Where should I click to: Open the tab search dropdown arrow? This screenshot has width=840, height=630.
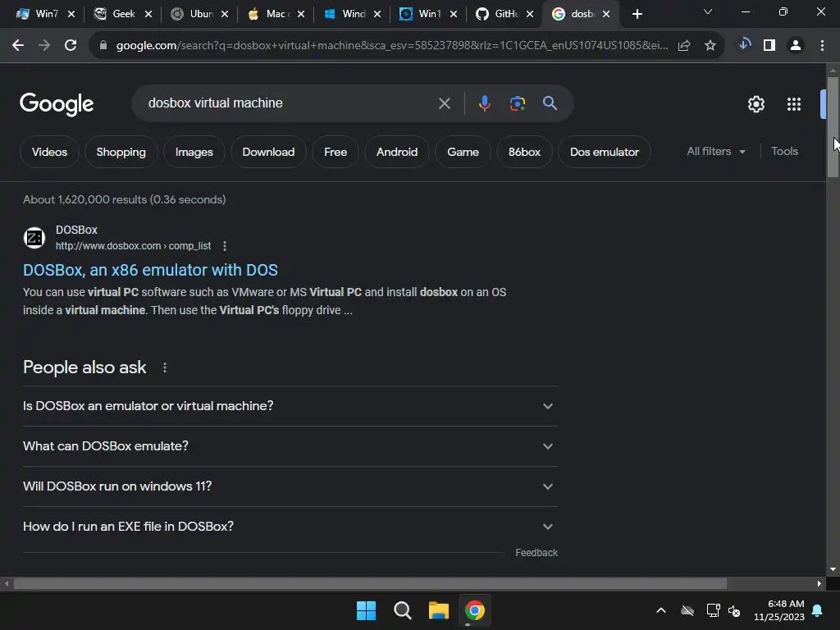(708, 11)
